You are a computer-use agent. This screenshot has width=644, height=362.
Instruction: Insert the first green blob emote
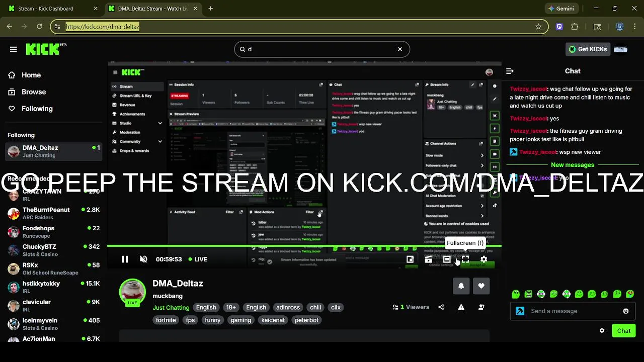pyautogui.click(x=516, y=294)
